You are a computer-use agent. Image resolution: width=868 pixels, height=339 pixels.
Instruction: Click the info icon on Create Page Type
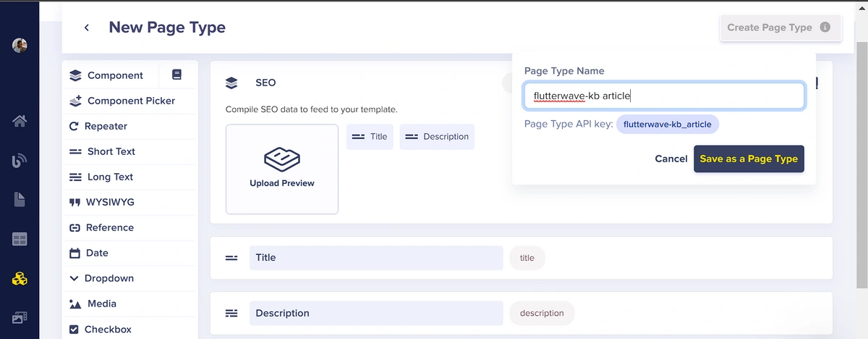click(825, 28)
